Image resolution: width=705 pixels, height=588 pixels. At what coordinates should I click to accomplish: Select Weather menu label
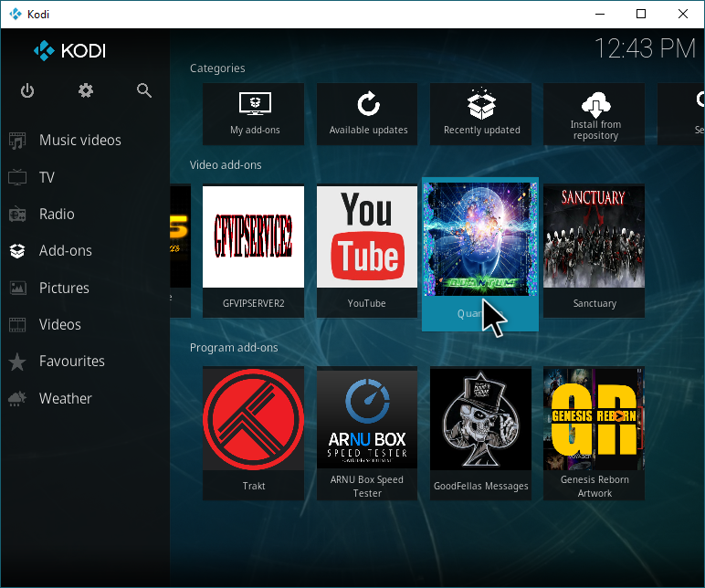tap(66, 398)
